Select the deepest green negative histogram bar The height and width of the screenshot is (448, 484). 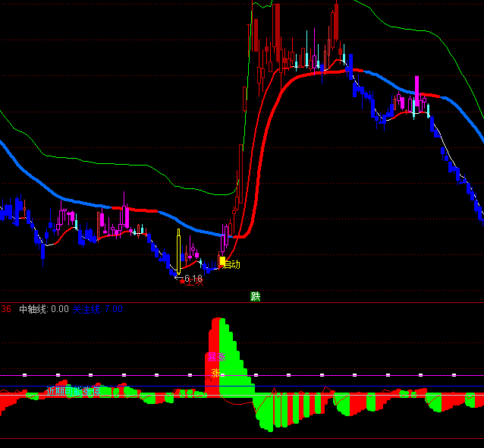point(269,412)
